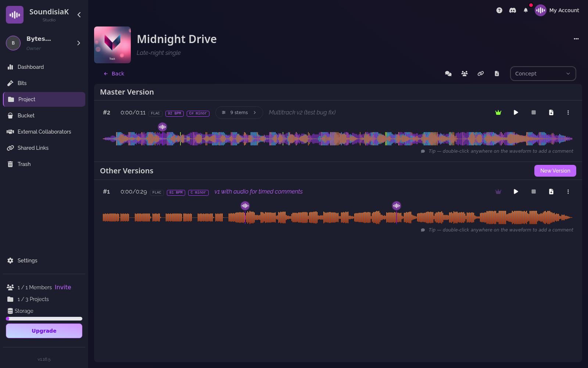Click the first comment marker on version #1

pos(245,206)
